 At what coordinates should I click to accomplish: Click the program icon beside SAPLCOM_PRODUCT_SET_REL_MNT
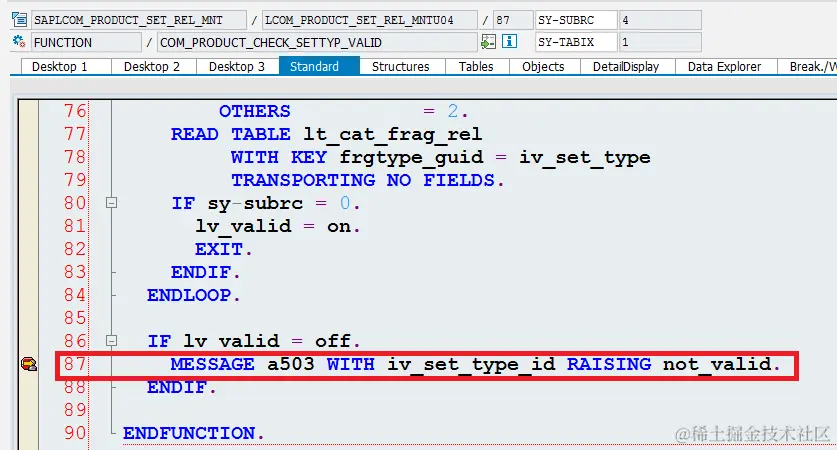(x=19, y=20)
